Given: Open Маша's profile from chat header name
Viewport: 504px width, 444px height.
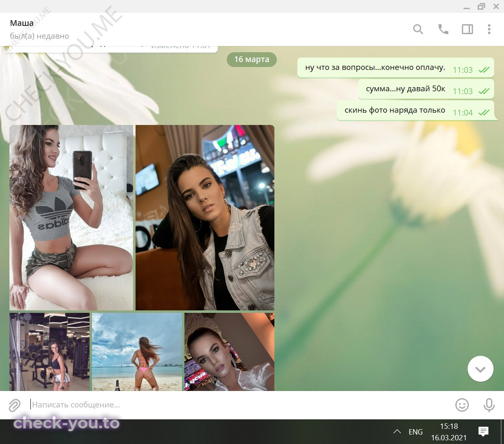Looking at the screenshot, I should coord(22,23).
